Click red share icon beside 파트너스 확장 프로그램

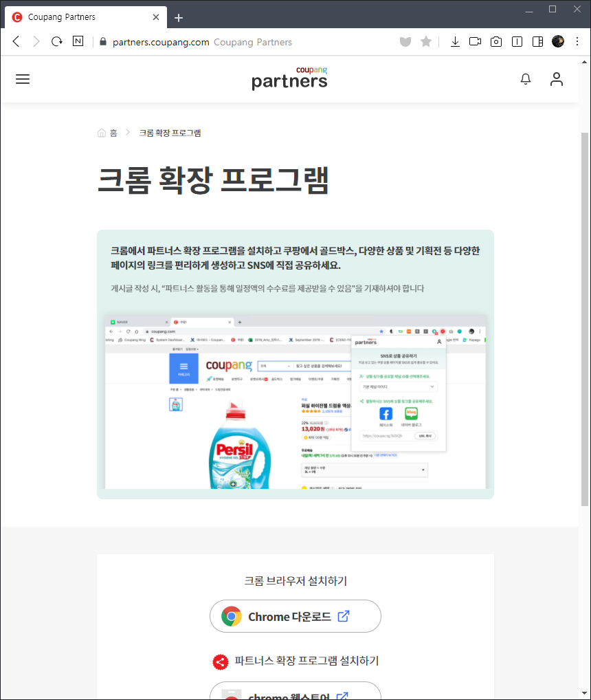click(x=221, y=661)
